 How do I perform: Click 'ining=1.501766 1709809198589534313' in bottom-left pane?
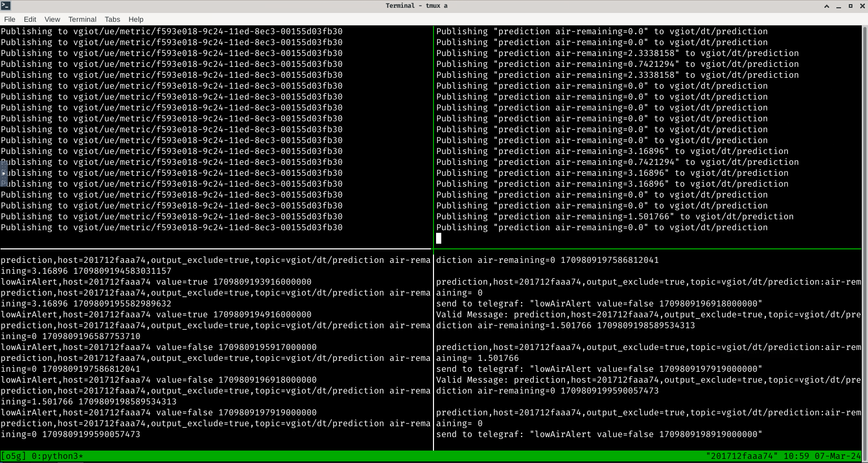89,402
